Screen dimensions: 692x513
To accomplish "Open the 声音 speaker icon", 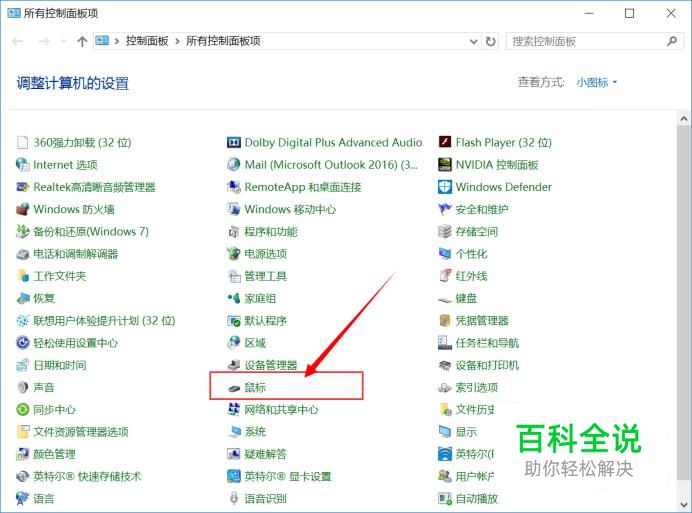I will (22, 388).
